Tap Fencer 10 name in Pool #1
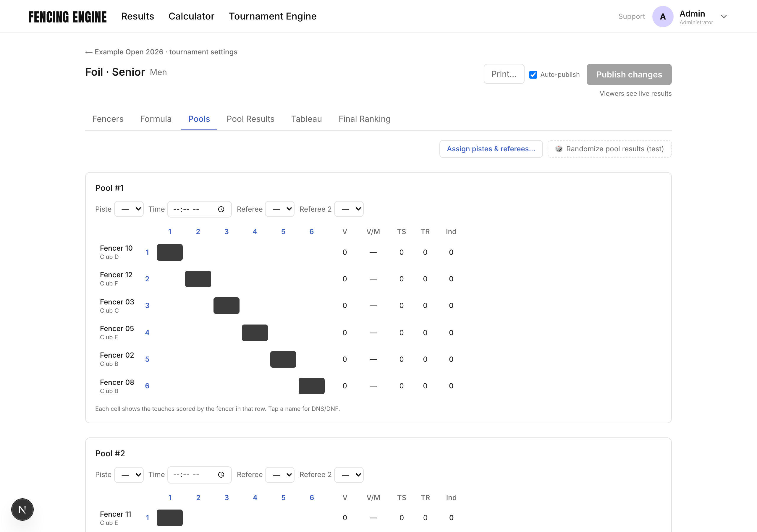This screenshot has height=532, width=757. click(x=117, y=248)
